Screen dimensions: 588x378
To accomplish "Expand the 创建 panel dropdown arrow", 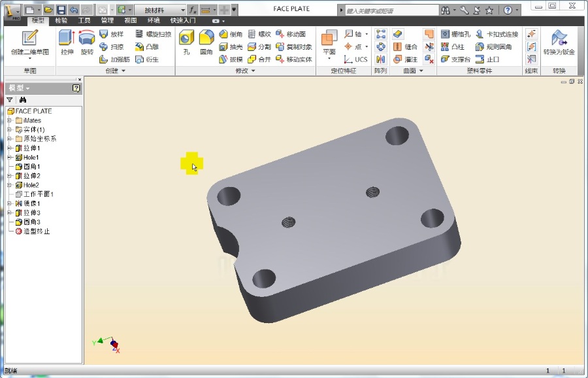I will pyautogui.click(x=123, y=71).
